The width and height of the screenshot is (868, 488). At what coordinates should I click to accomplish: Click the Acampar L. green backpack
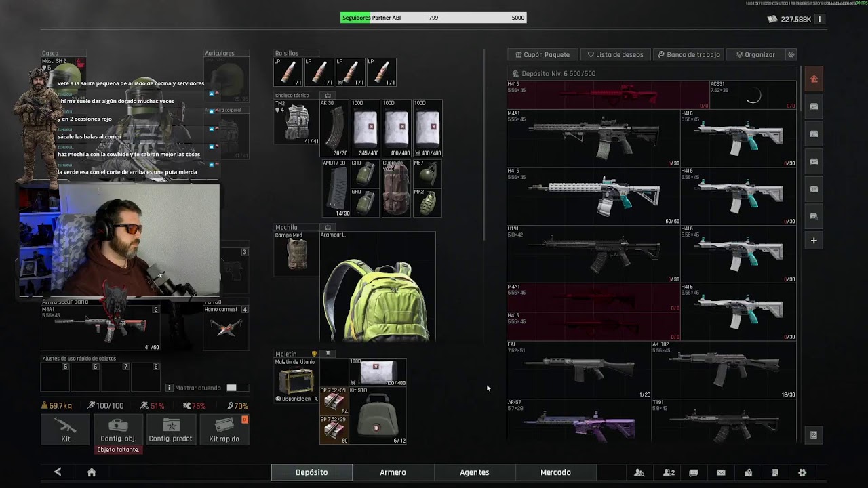pos(378,287)
